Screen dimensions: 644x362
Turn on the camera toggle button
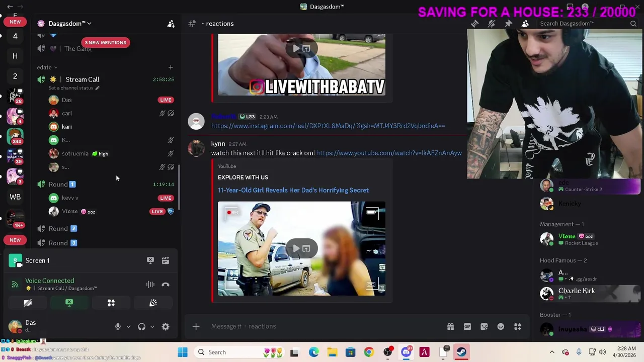point(28,303)
